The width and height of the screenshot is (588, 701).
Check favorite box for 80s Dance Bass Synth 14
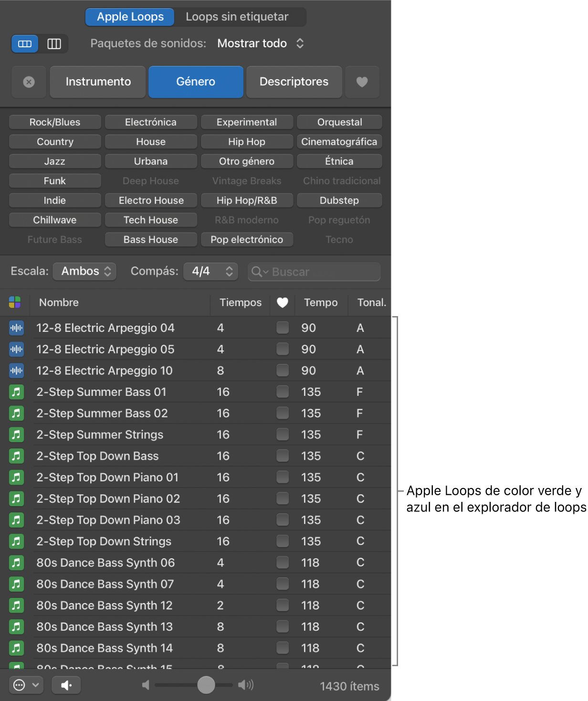283,648
